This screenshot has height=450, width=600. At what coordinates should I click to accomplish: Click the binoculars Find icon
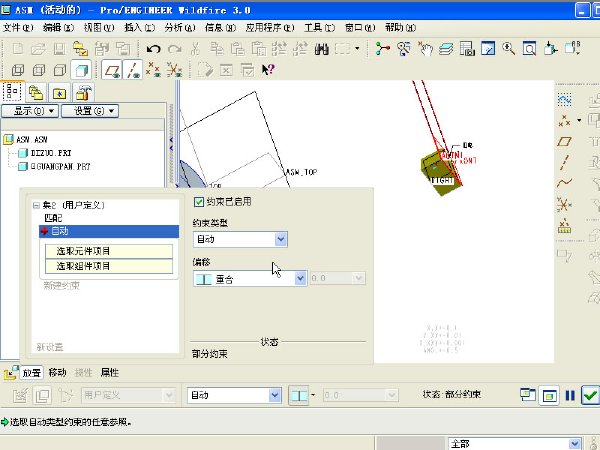click(x=321, y=49)
